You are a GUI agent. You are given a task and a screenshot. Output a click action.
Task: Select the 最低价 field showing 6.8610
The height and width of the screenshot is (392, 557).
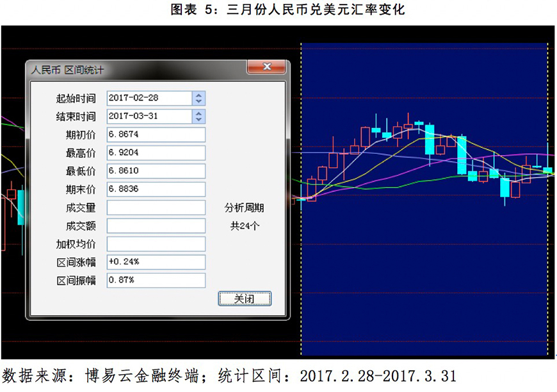(x=156, y=171)
